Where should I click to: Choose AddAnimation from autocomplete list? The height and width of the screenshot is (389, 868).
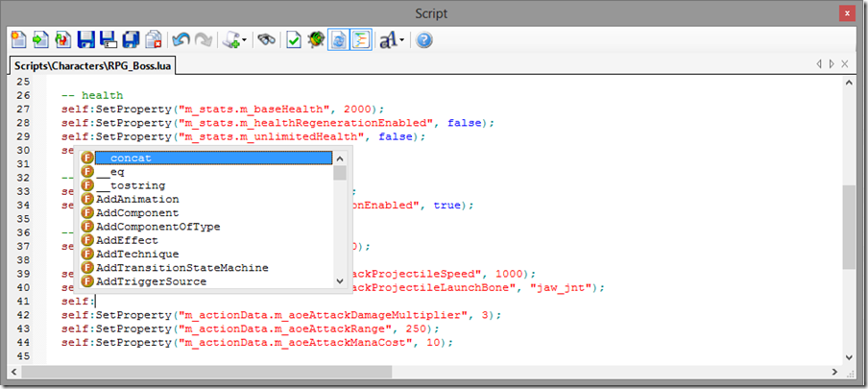[x=137, y=199]
